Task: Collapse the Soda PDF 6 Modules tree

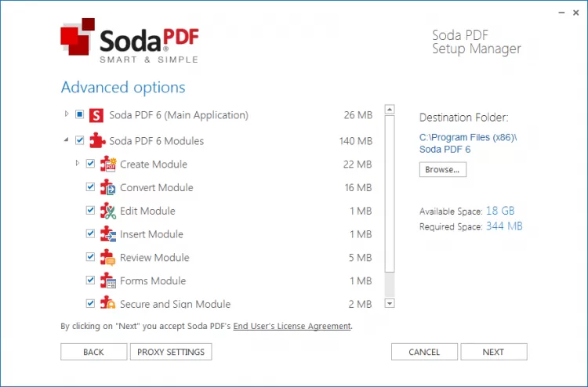Action: 67,141
